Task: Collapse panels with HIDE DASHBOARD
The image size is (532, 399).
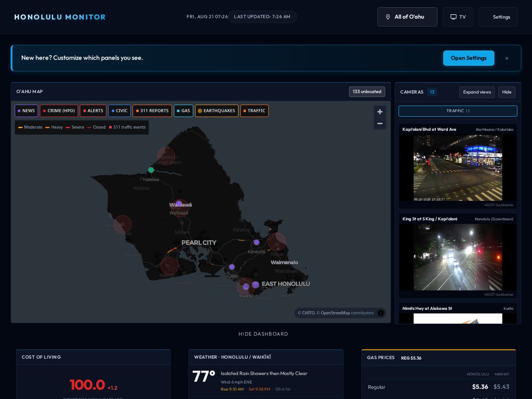Action: (263, 334)
